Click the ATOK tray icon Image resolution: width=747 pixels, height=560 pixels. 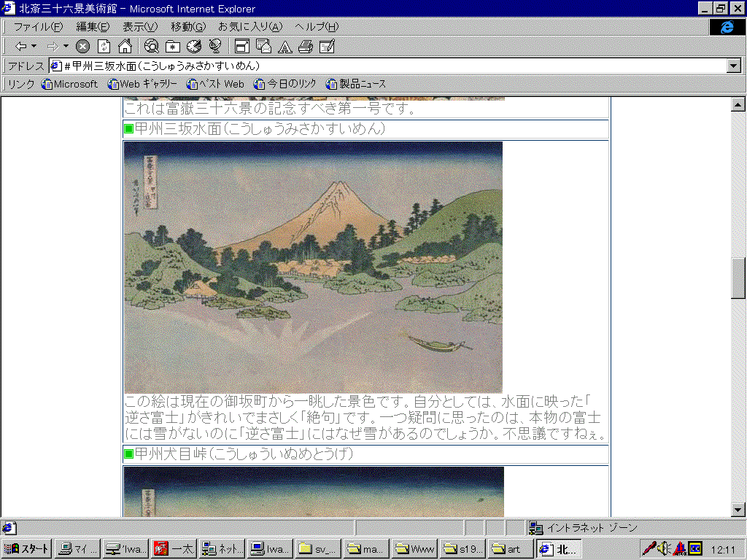pyautogui.click(x=679, y=548)
